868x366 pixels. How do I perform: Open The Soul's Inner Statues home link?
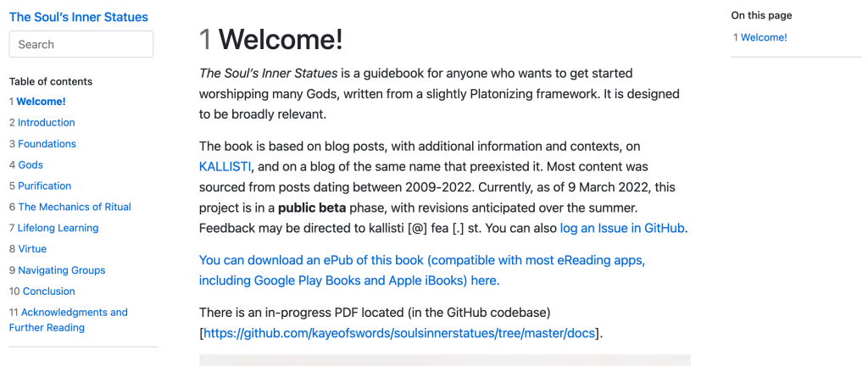(79, 17)
